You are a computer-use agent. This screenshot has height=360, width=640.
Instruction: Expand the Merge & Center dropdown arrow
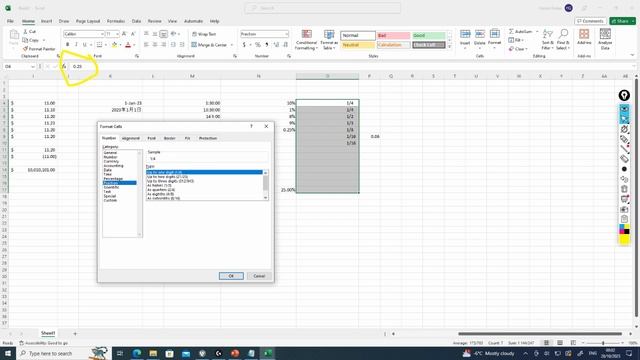(x=231, y=45)
